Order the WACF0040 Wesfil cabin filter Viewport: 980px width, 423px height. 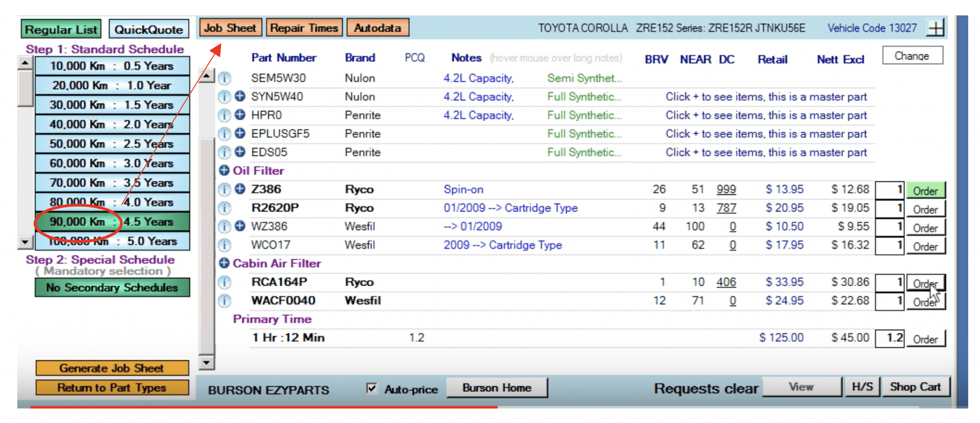pyautogui.click(x=925, y=301)
